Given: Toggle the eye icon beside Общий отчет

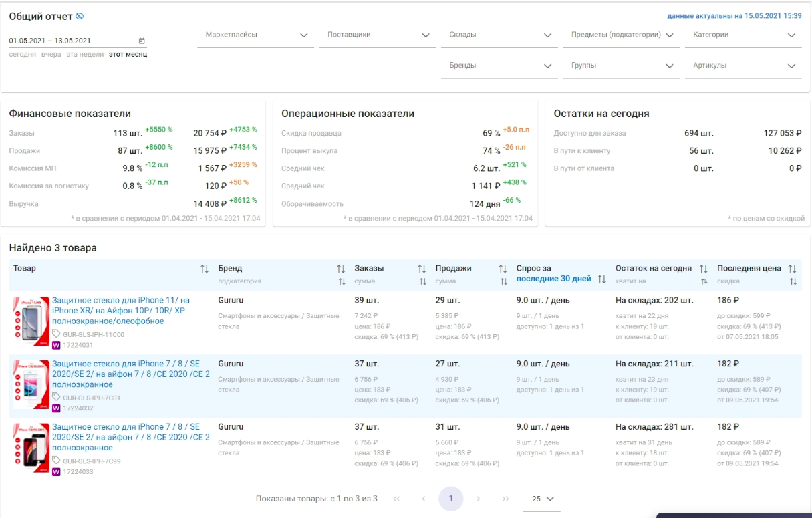Looking at the screenshot, I should point(80,17).
